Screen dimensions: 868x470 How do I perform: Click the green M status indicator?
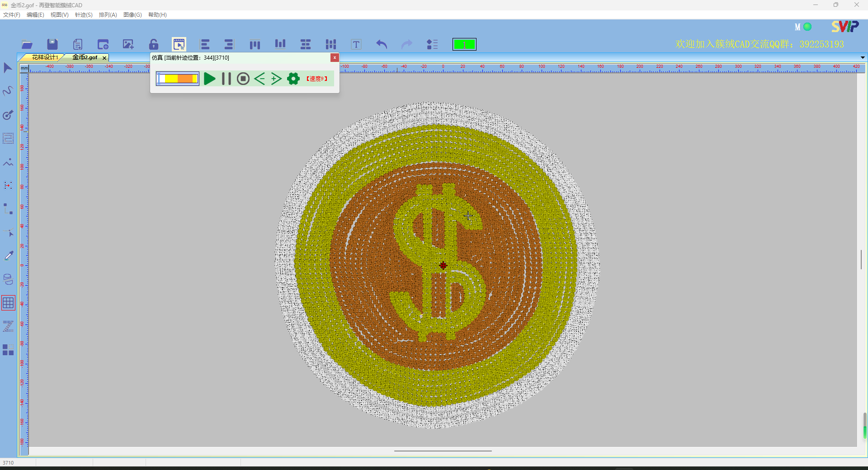(807, 27)
